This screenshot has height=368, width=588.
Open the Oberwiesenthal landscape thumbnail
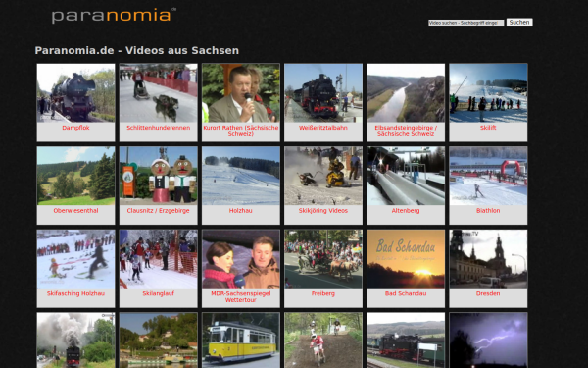[x=75, y=176]
